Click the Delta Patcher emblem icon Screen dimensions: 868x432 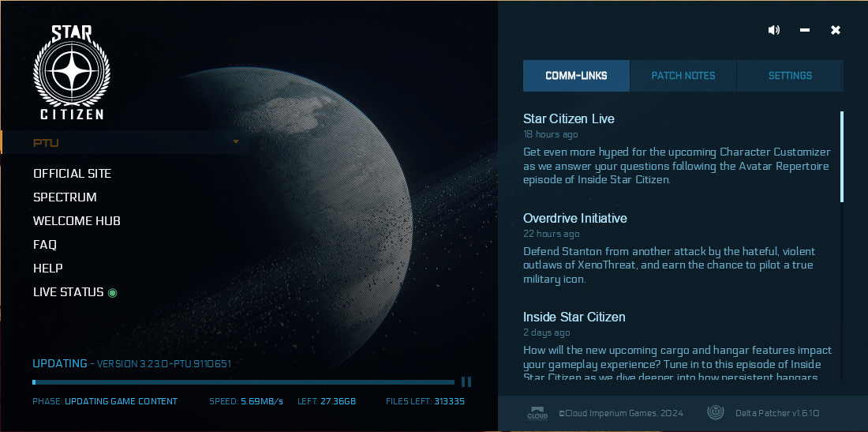point(716,413)
